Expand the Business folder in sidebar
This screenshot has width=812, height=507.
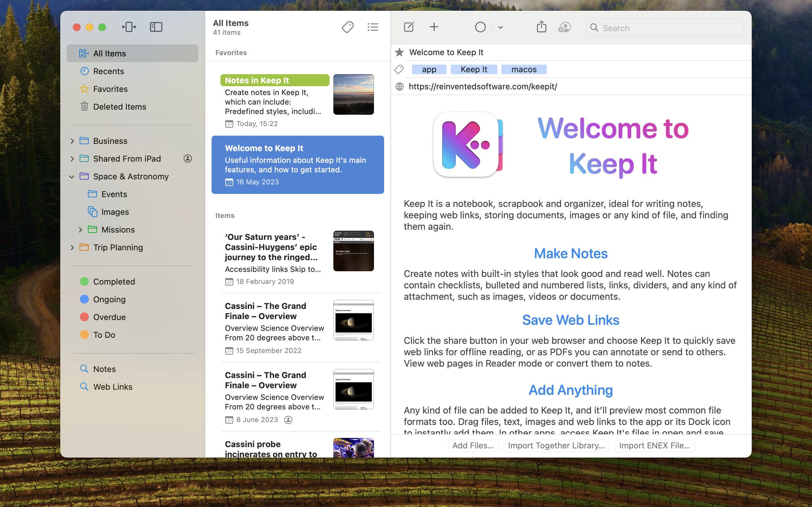tap(71, 140)
